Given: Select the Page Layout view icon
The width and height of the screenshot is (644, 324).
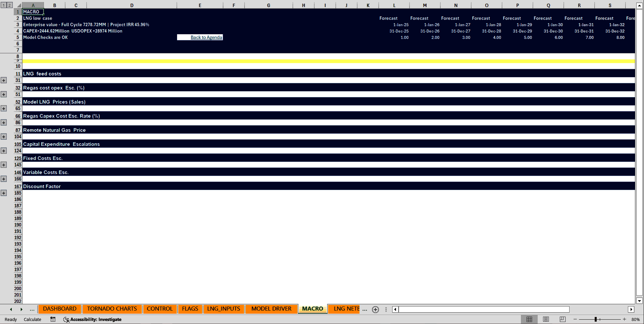Looking at the screenshot, I should [x=546, y=319].
